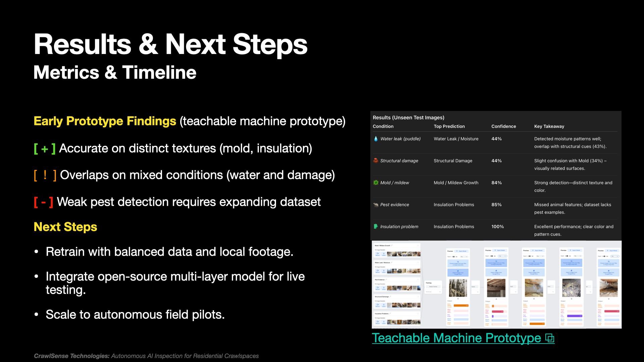Click the 100% confidence value

click(497, 227)
